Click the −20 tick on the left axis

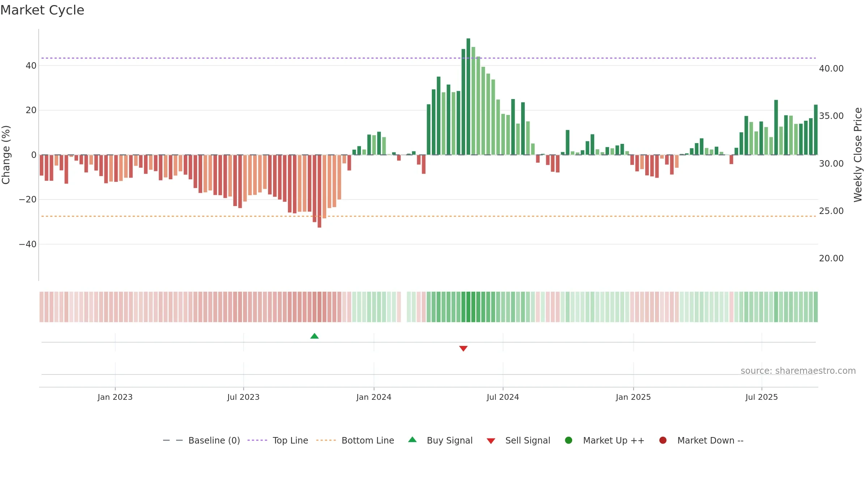click(x=28, y=200)
